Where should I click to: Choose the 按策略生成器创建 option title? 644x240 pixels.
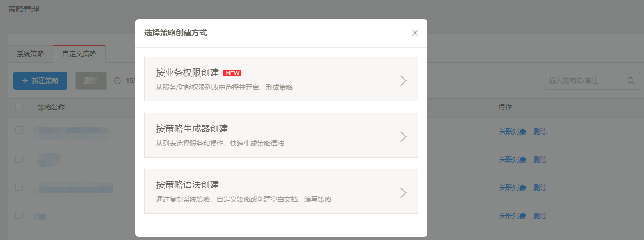191,129
